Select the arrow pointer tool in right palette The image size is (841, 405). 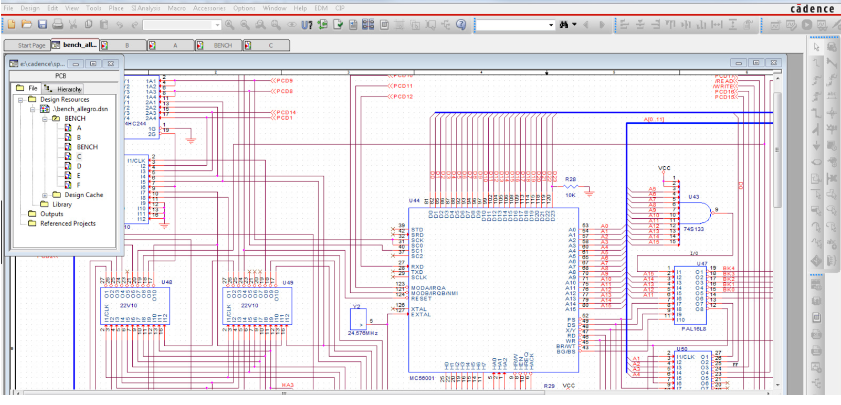click(x=817, y=47)
